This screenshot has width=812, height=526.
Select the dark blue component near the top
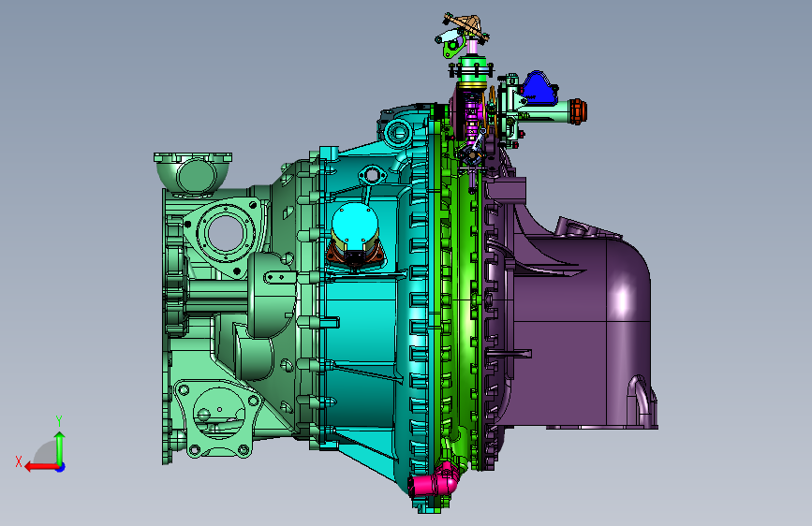coord(539,87)
